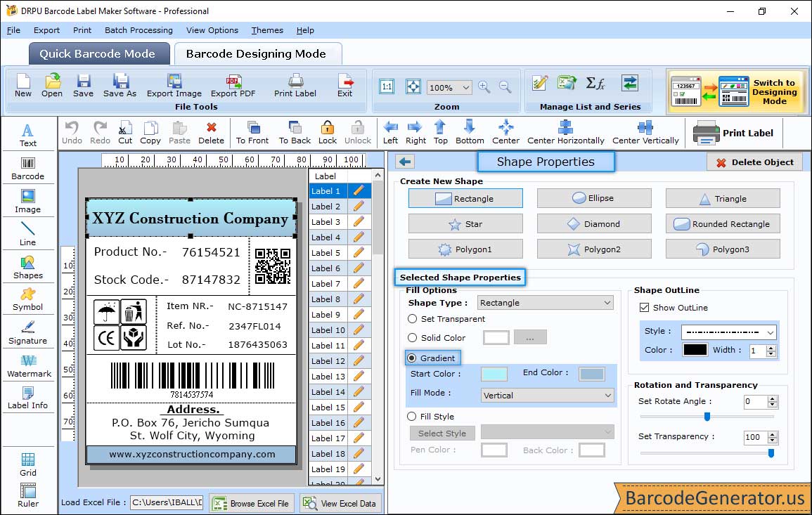Delete the selected object via toolbar
The height and width of the screenshot is (515, 812).
212,133
